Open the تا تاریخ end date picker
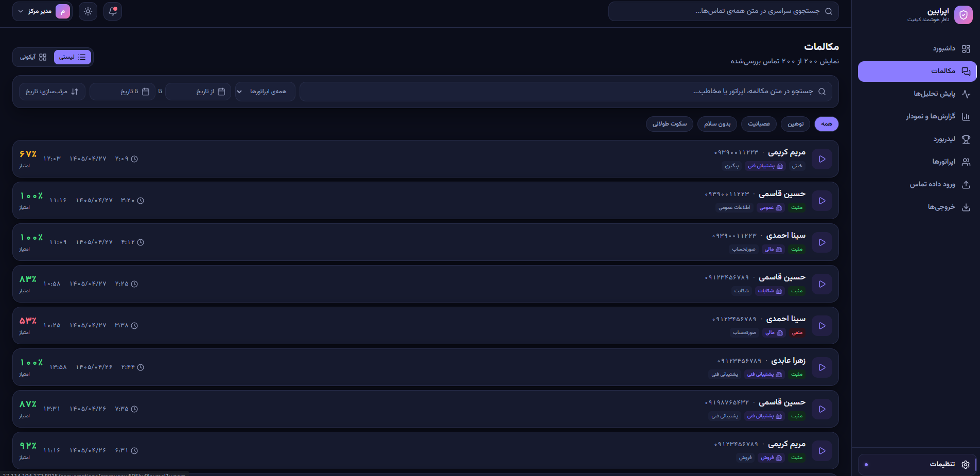Screen dimensions: 980x476 click(x=122, y=92)
